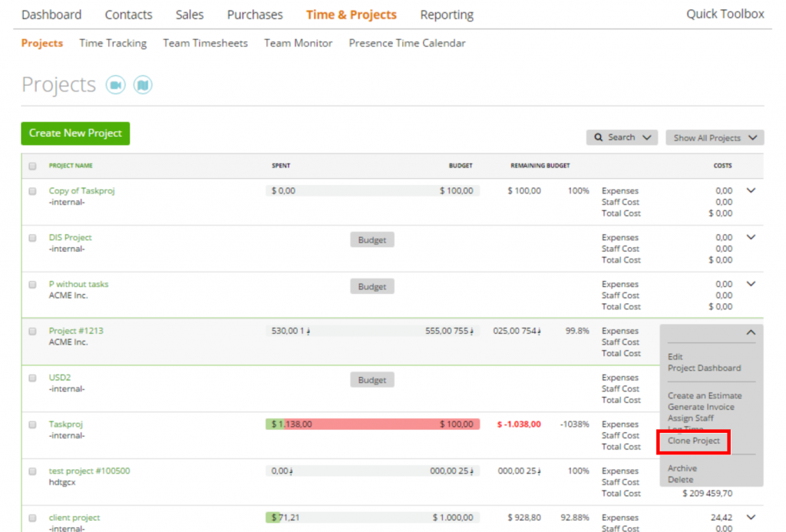Click the video tutorial icon beside Projects heading
Viewport: 786px width, 532px height.
pyautogui.click(x=115, y=85)
